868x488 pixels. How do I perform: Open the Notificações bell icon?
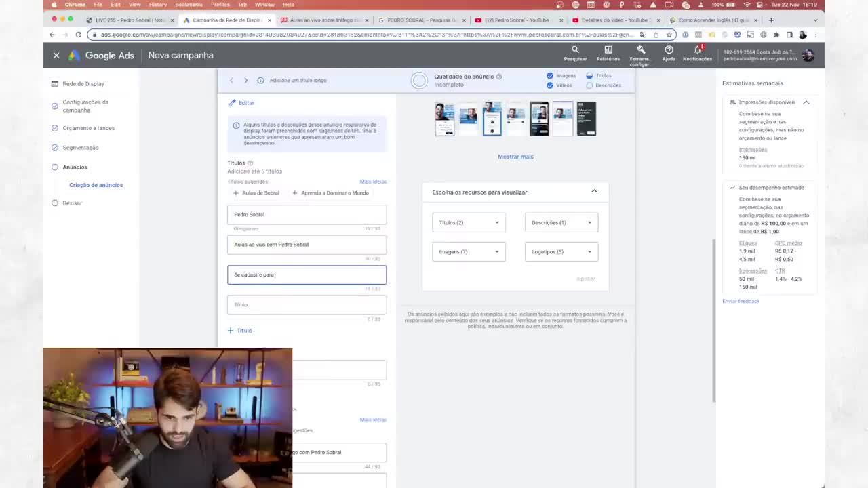click(698, 49)
